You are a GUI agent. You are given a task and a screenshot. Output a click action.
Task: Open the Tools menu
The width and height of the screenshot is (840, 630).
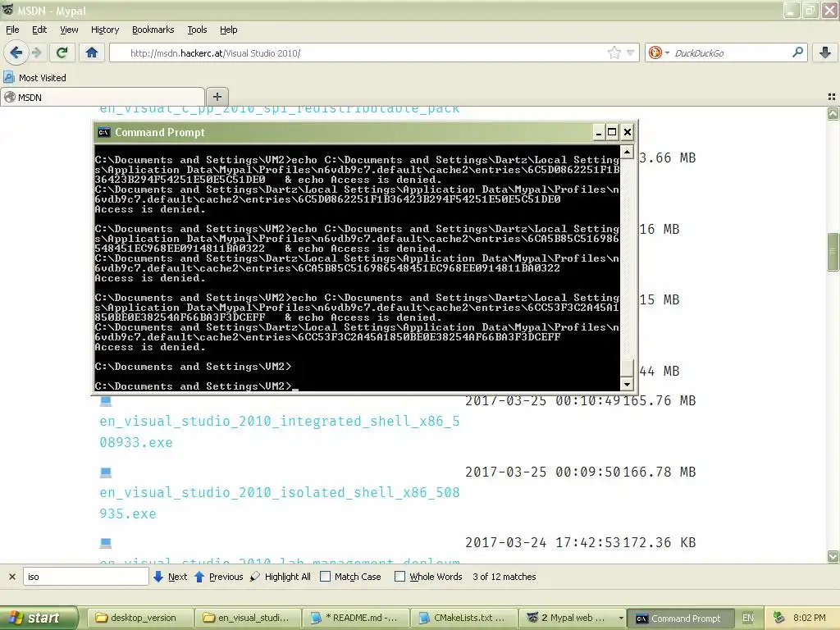(x=197, y=30)
